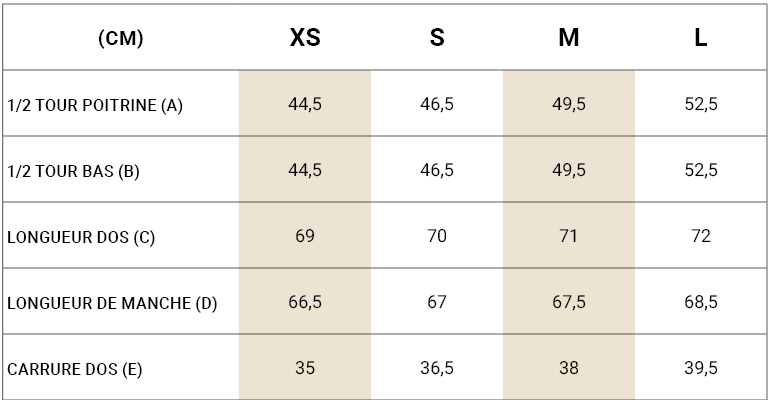Select the L size column header
Viewport: 770px width, 400px height.
[701, 37]
